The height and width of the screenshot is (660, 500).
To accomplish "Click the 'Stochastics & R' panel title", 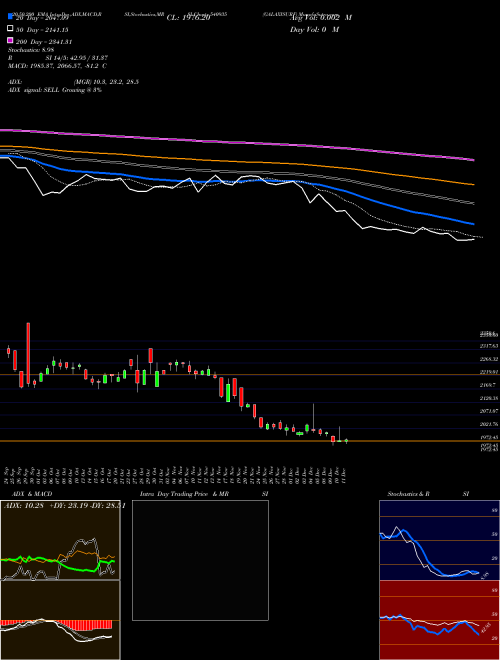I will pyautogui.click(x=409, y=494).
